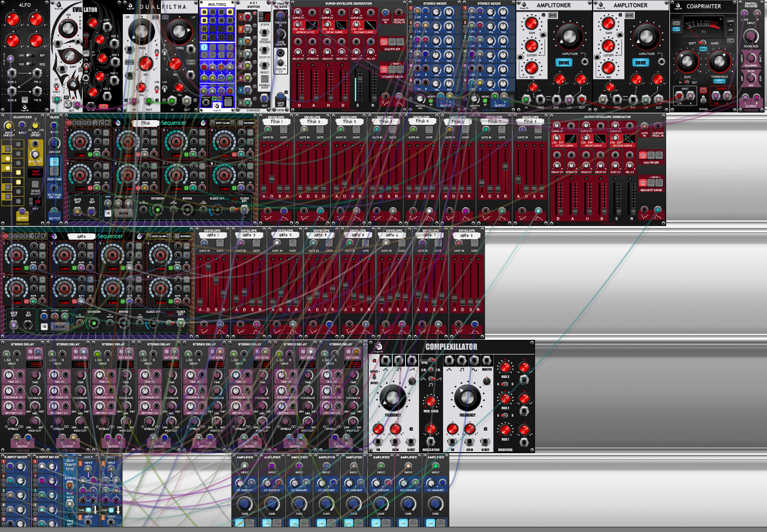The width and height of the screenshot is (767, 532).
Task: Click the RUN button on Gate Sequencer
Action: (60, 327)
